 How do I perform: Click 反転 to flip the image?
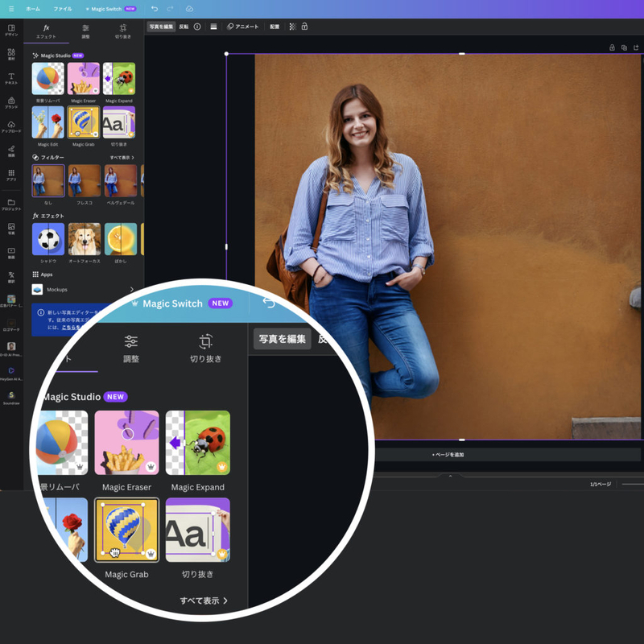pos(184,27)
